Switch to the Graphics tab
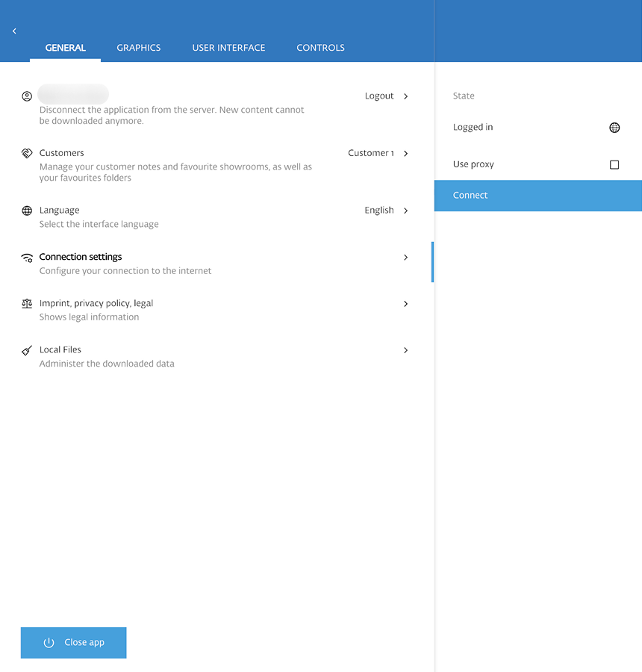 (x=138, y=48)
